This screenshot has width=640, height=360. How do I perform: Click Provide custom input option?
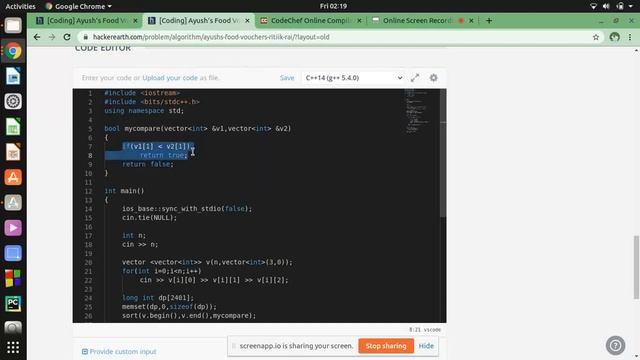(x=119, y=351)
